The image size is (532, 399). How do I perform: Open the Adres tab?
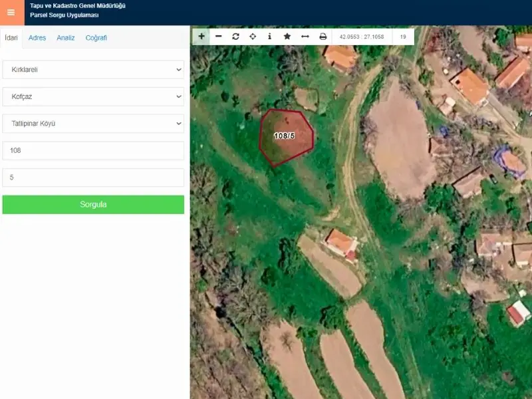point(37,38)
